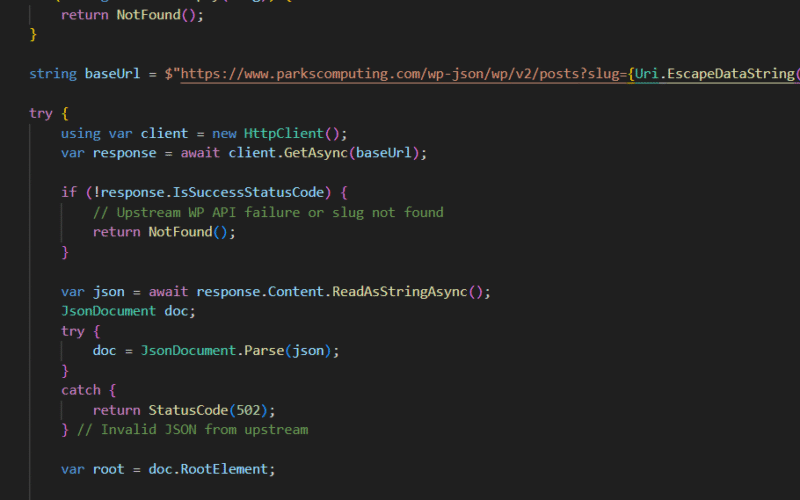Click the 'if' keyword of the response check

click(68, 192)
